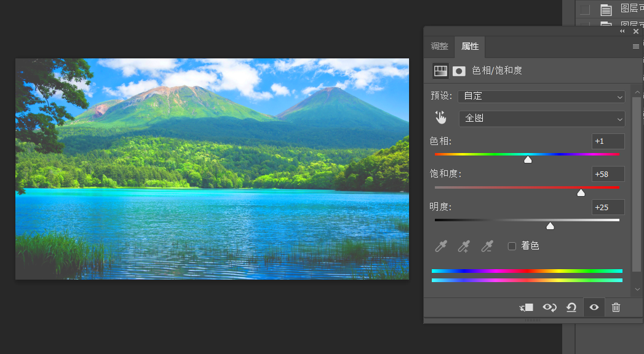The image size is (644, 354).
Task: Select the 属性 tab
Action: click(470, 46)
